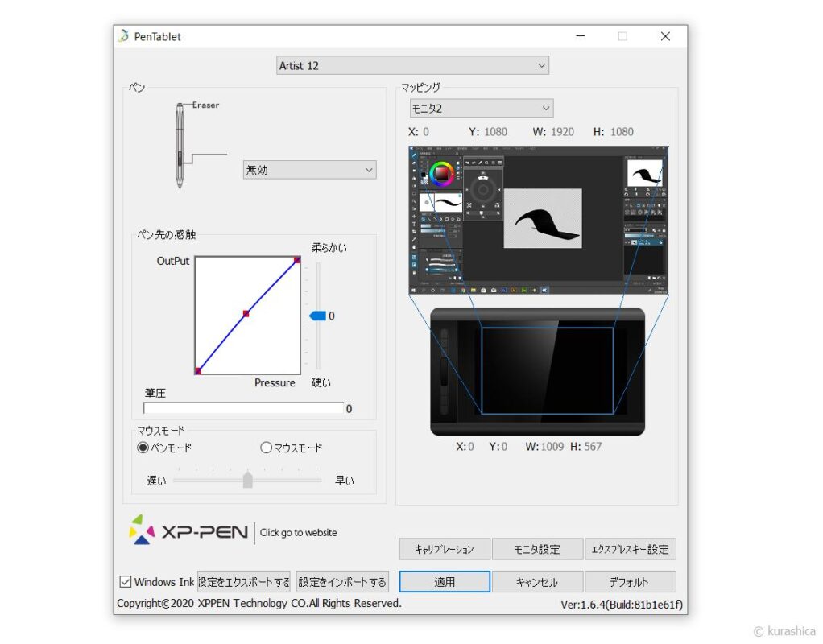Close the PenTablet window
The height and width of the screenshot is (644, 823).
click(664, 36)
